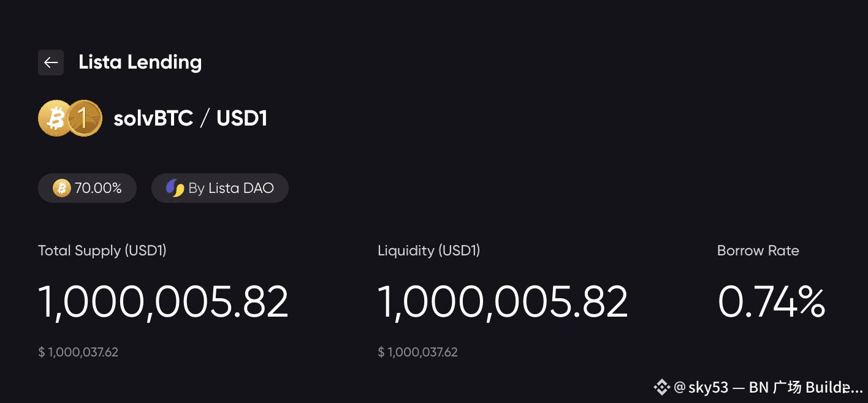
Task: Click the small Bitcoin icon in 70.00% badge
Action: [61, 188]
